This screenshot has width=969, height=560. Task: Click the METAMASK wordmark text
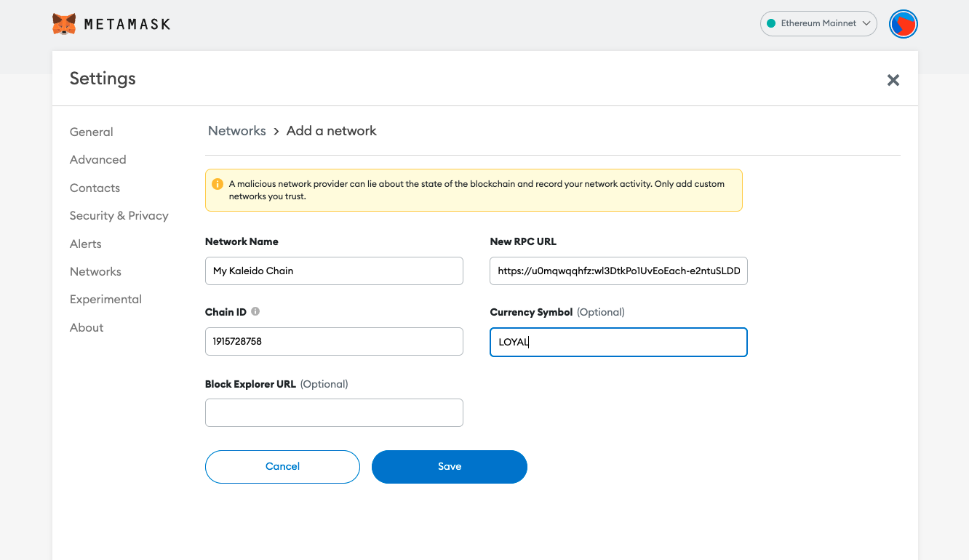click(x=127, y=24)
